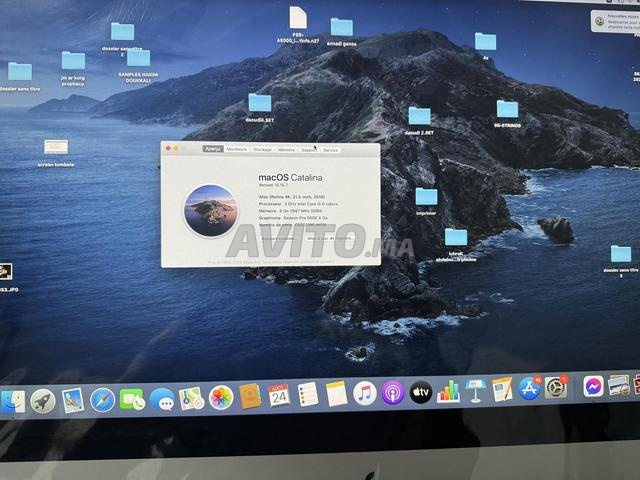The height and width of the screenshot is (480, 640).
Task: Open Numbers chart icon in Dock
Action: click(448, 391)
